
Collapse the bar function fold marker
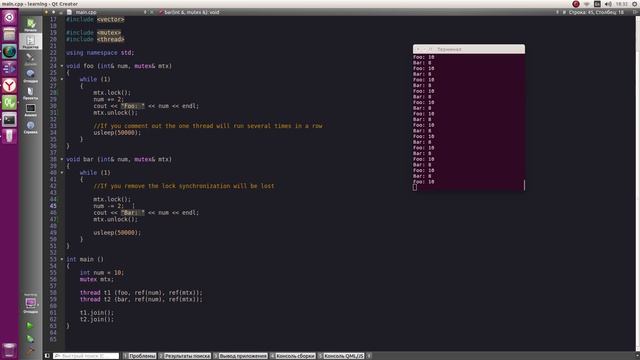[x=62, y=159]
